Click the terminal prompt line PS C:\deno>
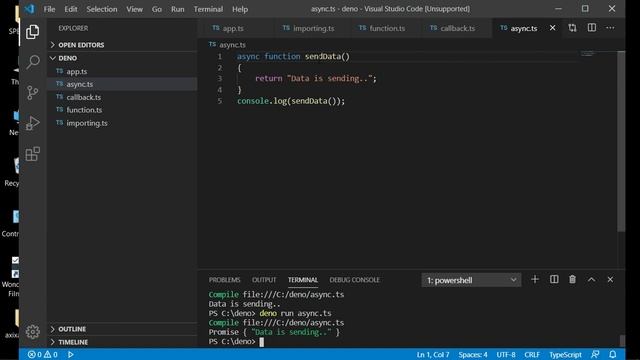Viewport: 640px width, 360px height. point(232,342)
